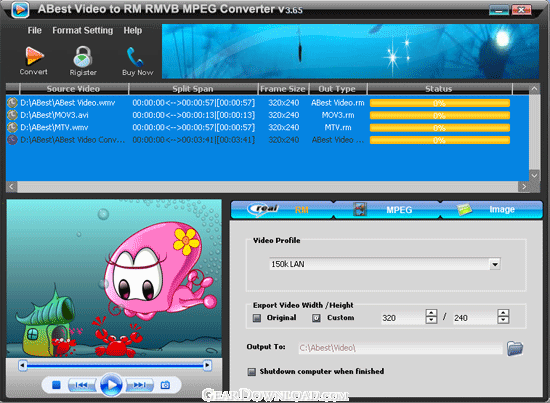Click the cartoon video preview area

(114, 278)
